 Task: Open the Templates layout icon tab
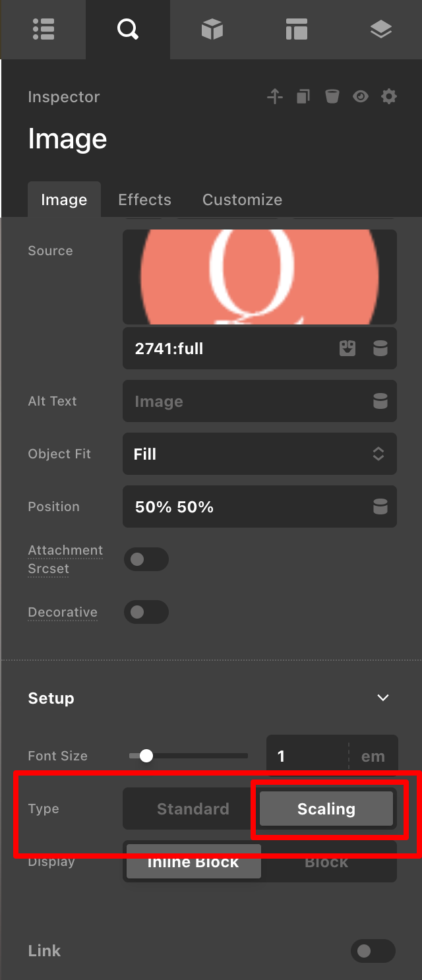pos(297,29)
